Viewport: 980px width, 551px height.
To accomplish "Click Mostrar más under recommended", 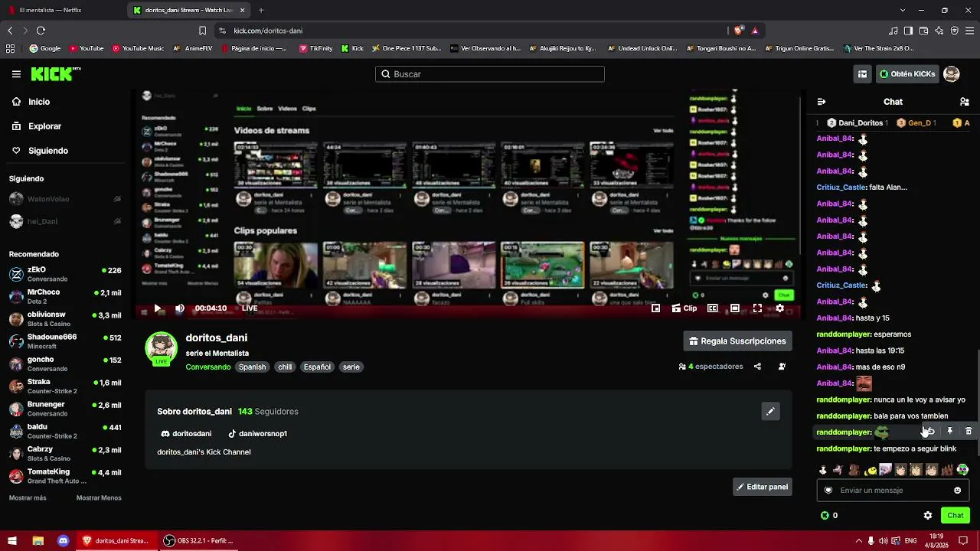I will pyautogui.click(x=28, y=498).
